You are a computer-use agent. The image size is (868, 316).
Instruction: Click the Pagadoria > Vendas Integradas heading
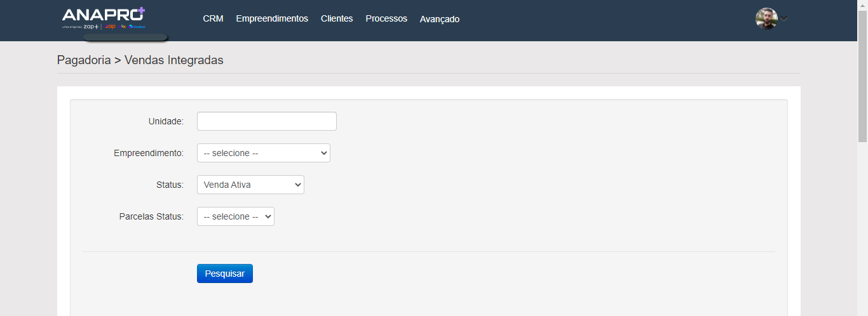(x=140, y=60)
